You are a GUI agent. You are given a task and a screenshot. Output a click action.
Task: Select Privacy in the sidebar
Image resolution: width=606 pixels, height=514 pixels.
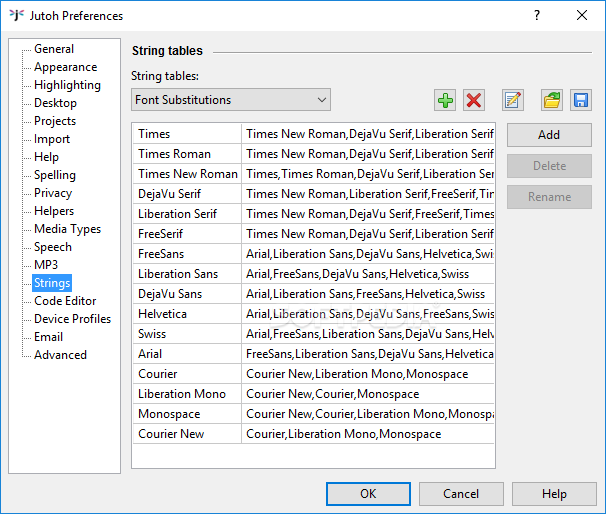pyautogui.click(x=53, y=193)
